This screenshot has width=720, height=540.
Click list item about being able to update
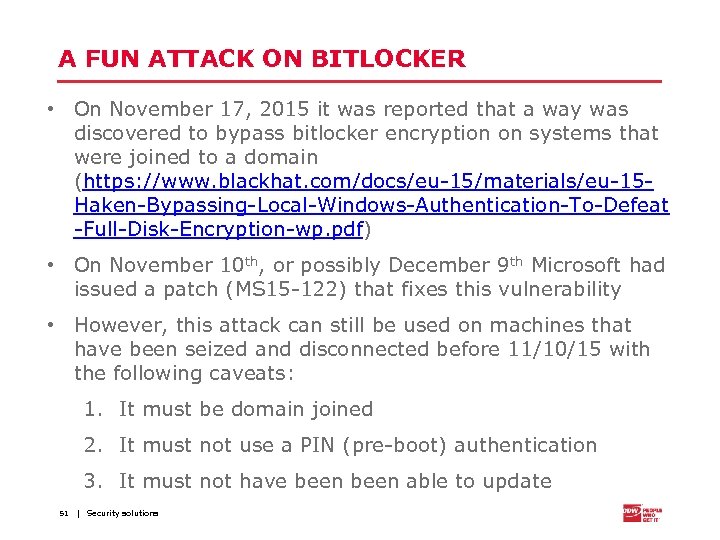[334, 481]
